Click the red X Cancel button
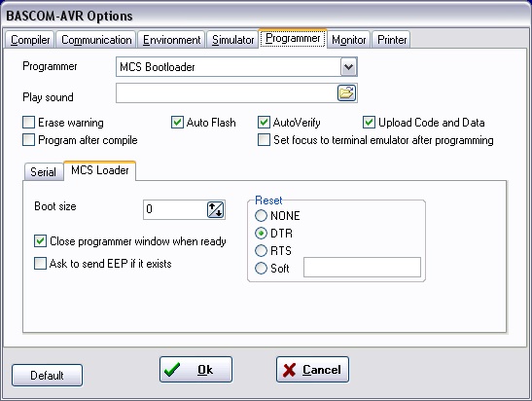 point(312,370)
